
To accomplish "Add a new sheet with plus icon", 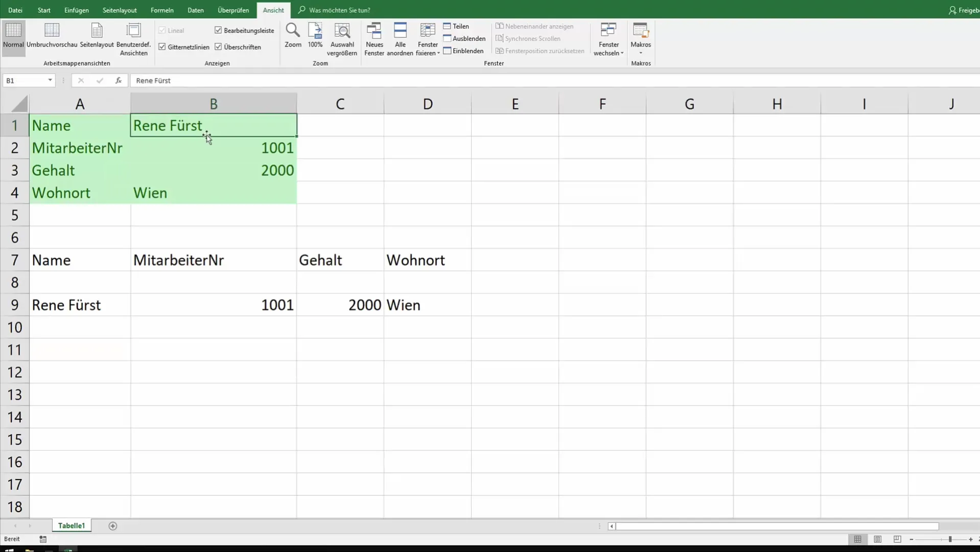I will 113,526.
